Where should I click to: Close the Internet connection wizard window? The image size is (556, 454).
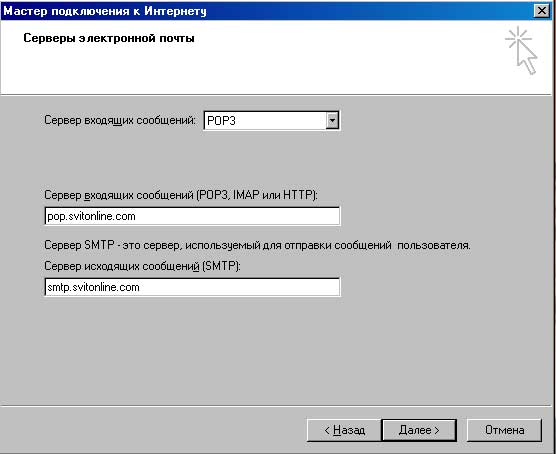[542, 11]
